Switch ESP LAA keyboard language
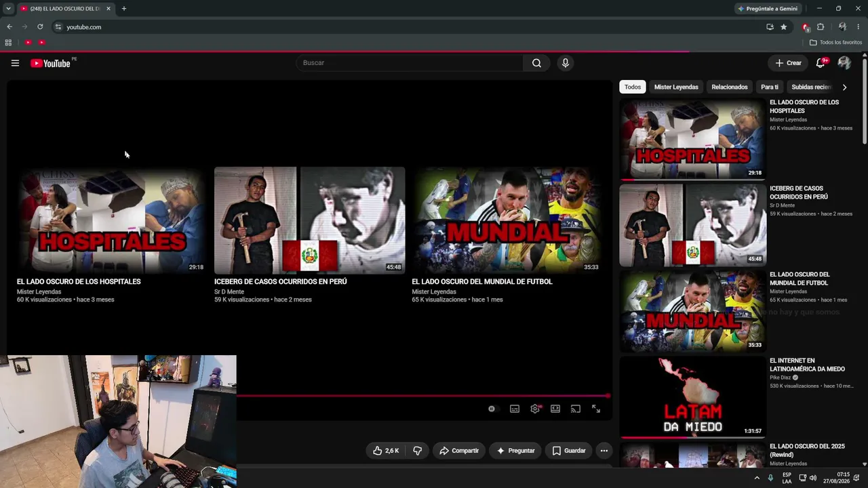868x488 pixels. click(x=787, y=478)
